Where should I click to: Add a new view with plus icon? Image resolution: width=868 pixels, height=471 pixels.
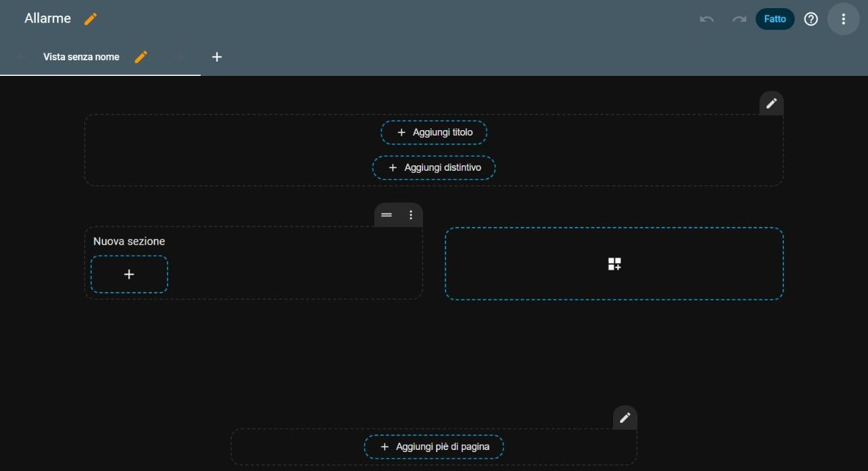217,57
